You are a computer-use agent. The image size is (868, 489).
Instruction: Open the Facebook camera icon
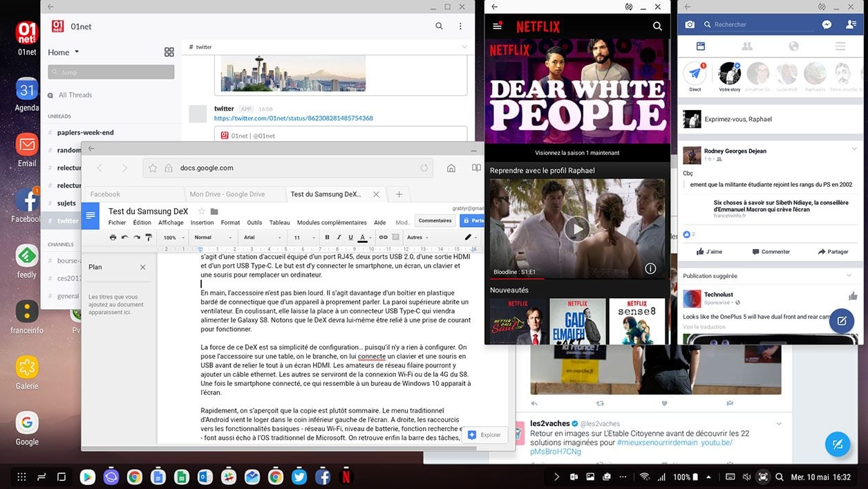(x=690, y=24)
